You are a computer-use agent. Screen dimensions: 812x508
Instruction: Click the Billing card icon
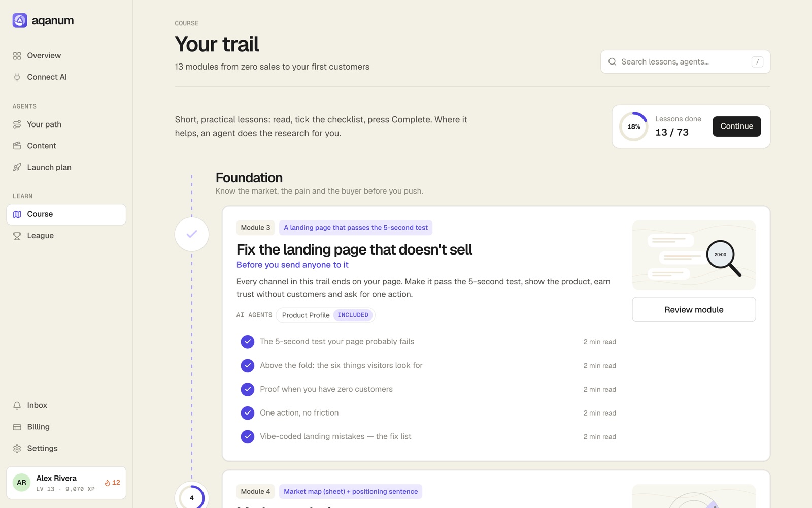pos(17,427)
